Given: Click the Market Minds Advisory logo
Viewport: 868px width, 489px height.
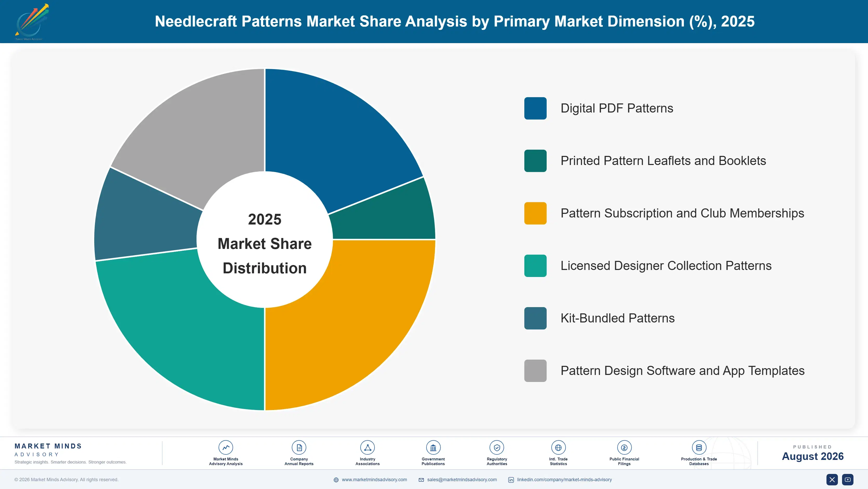Looking at the screenshot, I should click(32, 22).
